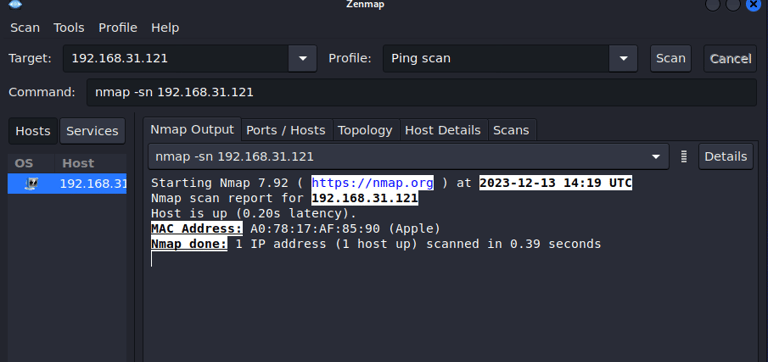Expand the Target dropdown arrow
Image resolution: width=768 pixels, height=362 pixels.
coord(303,59)
